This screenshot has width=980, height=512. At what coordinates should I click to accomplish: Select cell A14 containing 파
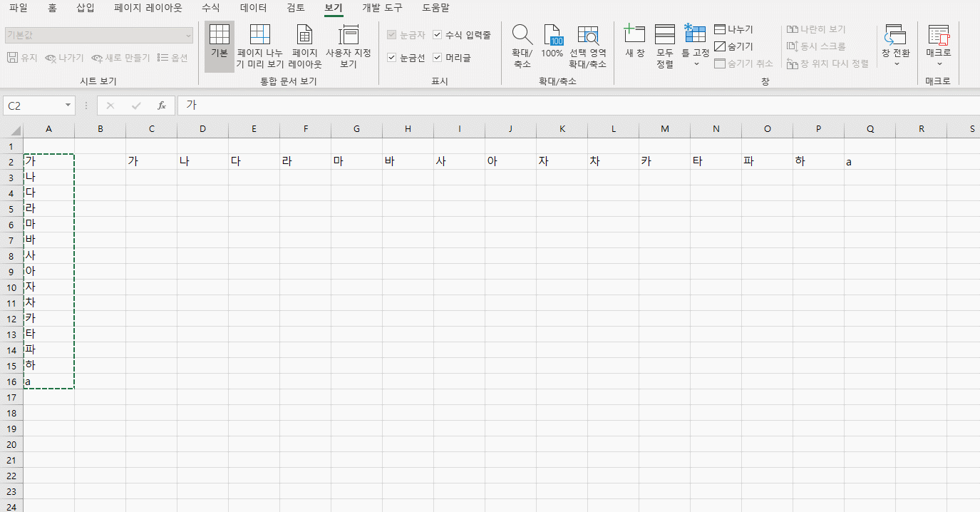[48, 350]
